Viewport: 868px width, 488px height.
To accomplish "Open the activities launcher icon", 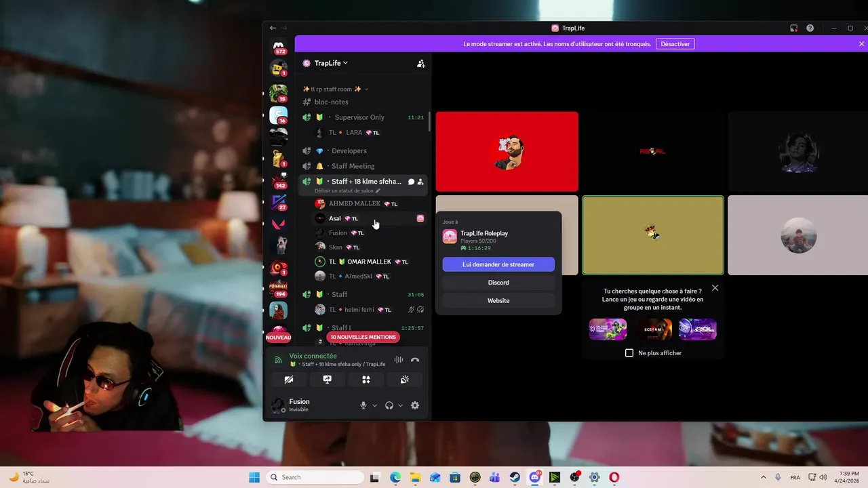I will click(366, 380).
